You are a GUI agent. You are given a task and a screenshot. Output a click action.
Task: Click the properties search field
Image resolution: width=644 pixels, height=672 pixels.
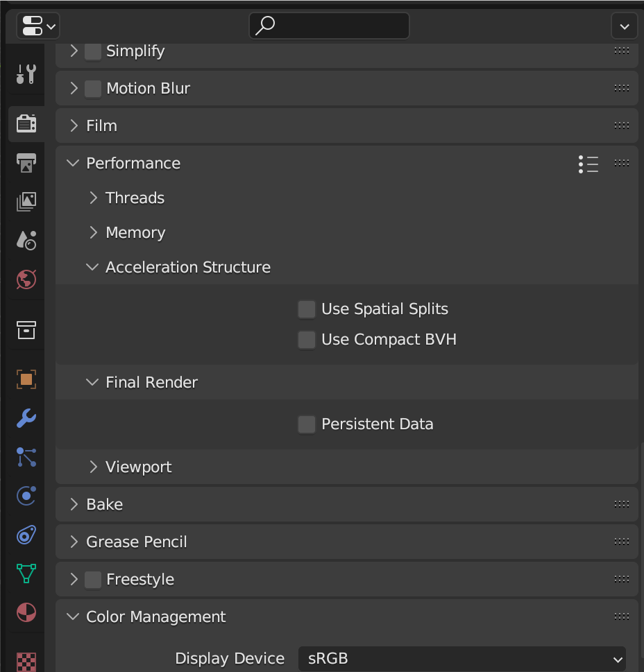click(329, 26)
